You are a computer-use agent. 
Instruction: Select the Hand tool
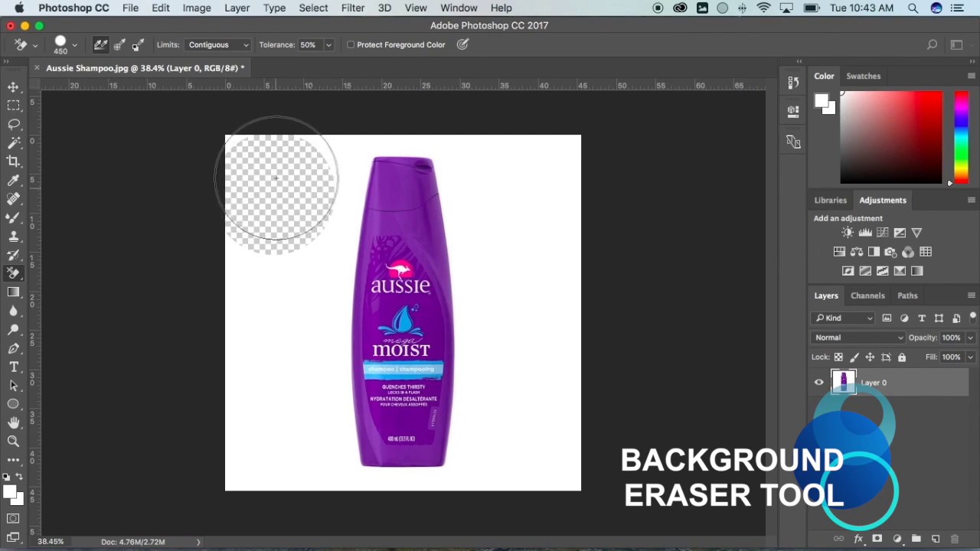pyautogui.click(x=14, y=422)
